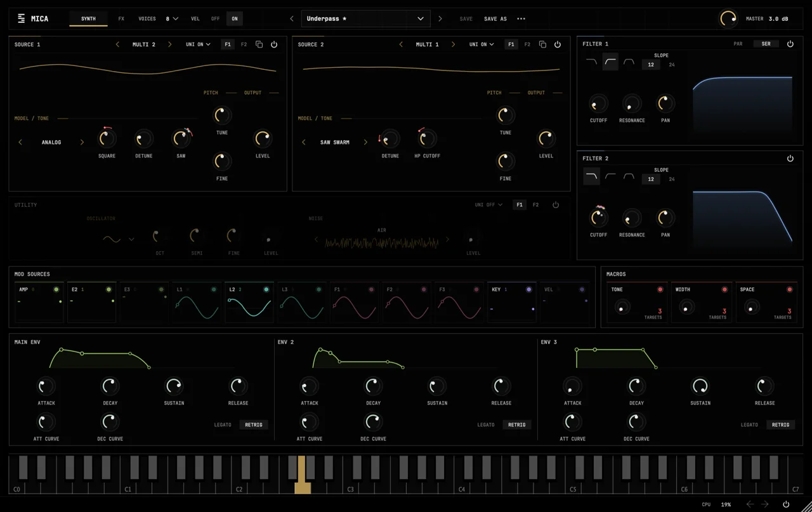Click the next preset arrow
Image resolution: width=812 pixels, height=512 pixels.
pyautogui.click(x=440, y=19)
